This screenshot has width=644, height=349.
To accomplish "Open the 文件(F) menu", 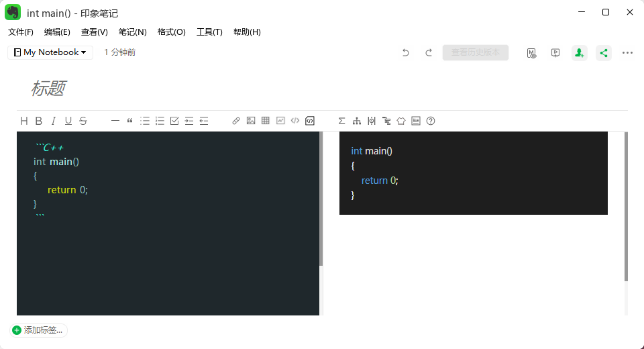I will click(21, 32).
